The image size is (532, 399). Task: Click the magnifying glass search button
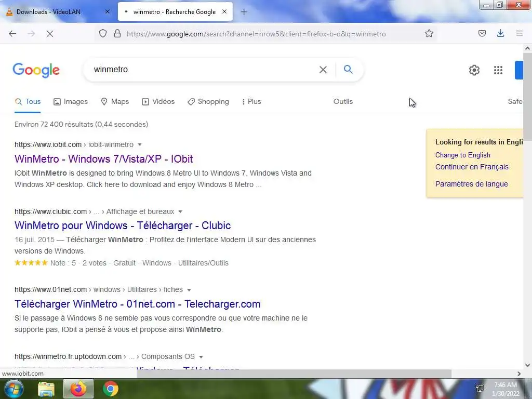(348, 69)
